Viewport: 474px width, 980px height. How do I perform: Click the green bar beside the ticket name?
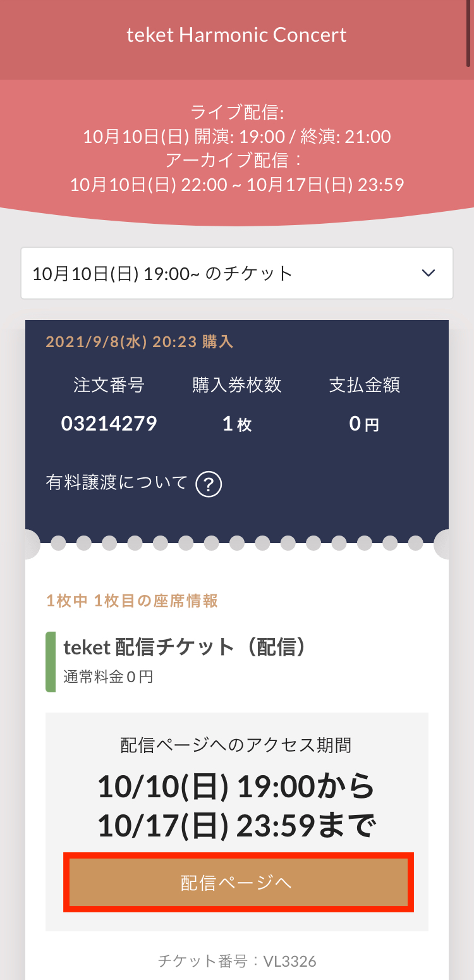point(51,661)
